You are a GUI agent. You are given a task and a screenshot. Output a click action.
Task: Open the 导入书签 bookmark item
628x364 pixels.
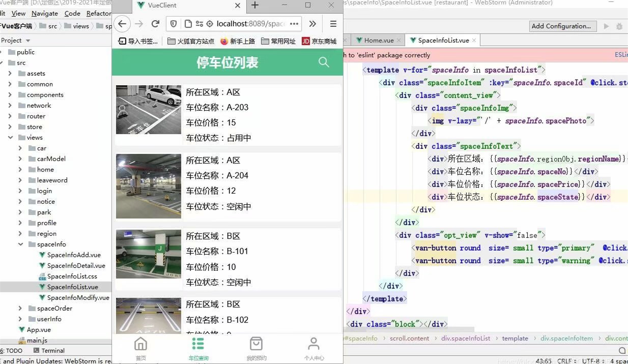tap(138, 41)
